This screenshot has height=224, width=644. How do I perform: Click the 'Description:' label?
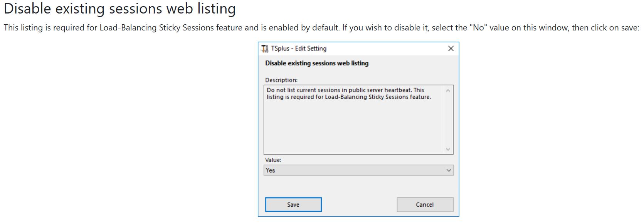click(281, 80)
